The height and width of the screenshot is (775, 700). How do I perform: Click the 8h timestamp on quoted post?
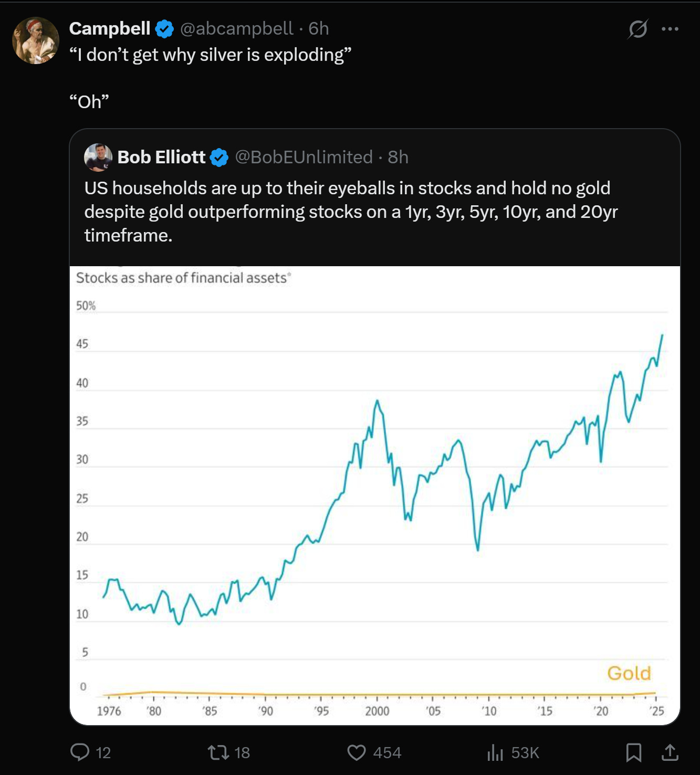pyautogui.click(x=398, y=157)
